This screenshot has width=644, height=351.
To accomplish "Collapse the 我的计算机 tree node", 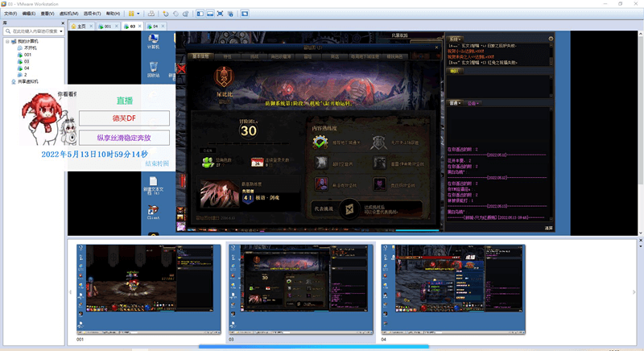I will coord(7,42).
